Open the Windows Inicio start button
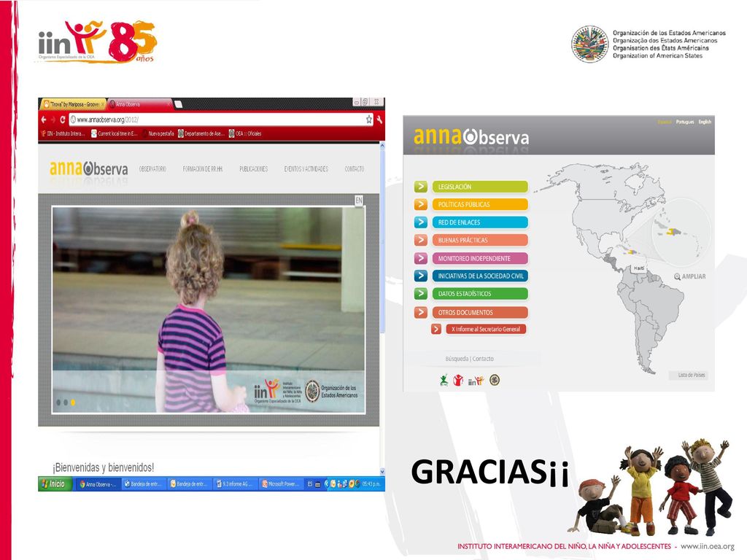This screenshot has height=560, width=747. coord(55,484)
